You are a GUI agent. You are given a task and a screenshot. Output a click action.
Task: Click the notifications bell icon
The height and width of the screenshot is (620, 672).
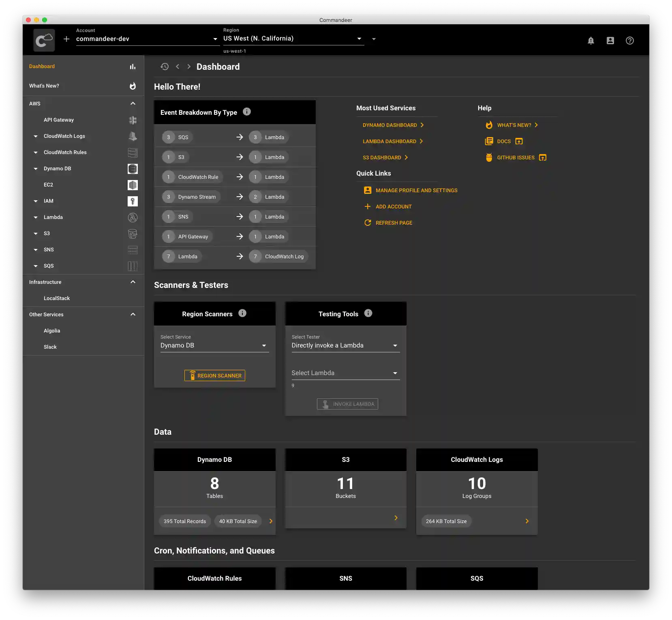[591, 41]
